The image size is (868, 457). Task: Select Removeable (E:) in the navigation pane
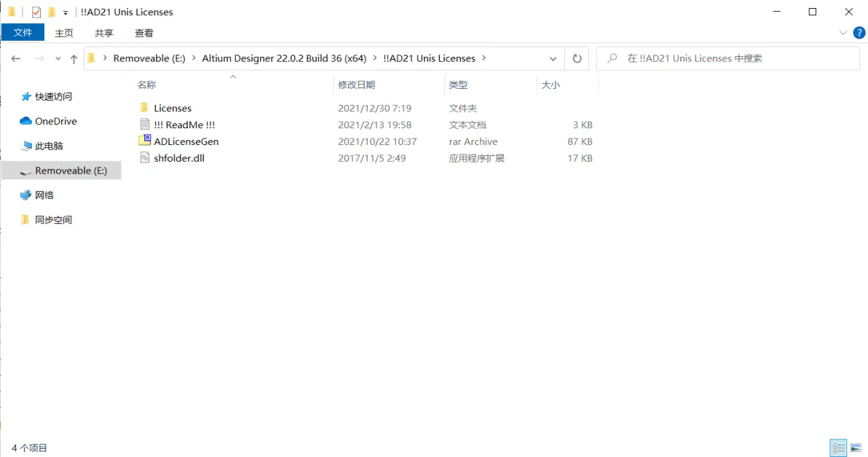click(x=61, y=171)
